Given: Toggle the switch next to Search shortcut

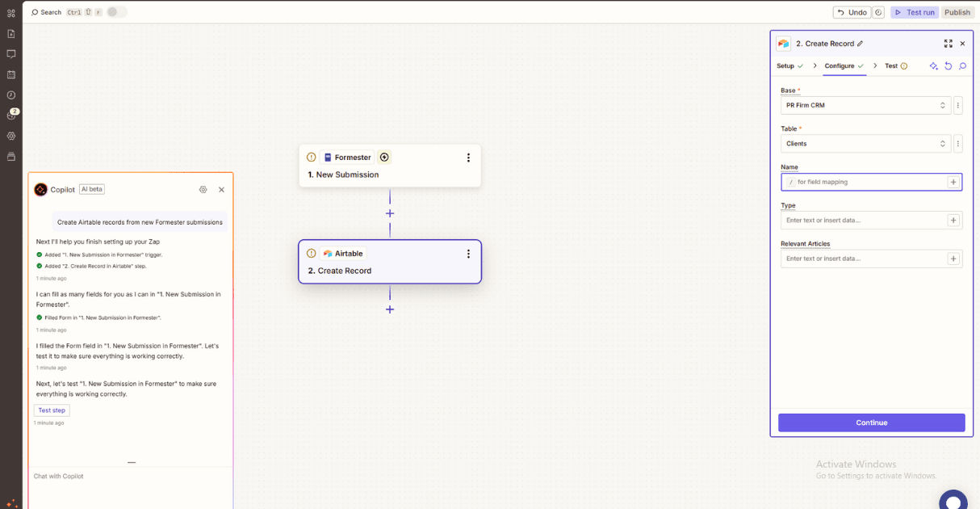Looking at the screenshot, I should tap(116, 12).
